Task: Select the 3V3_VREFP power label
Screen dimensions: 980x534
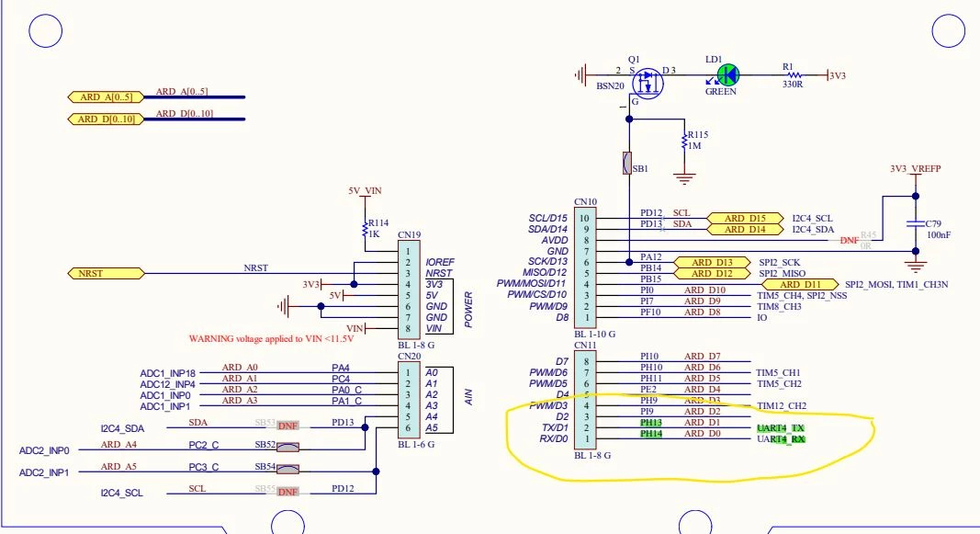Action: (916, 169)
